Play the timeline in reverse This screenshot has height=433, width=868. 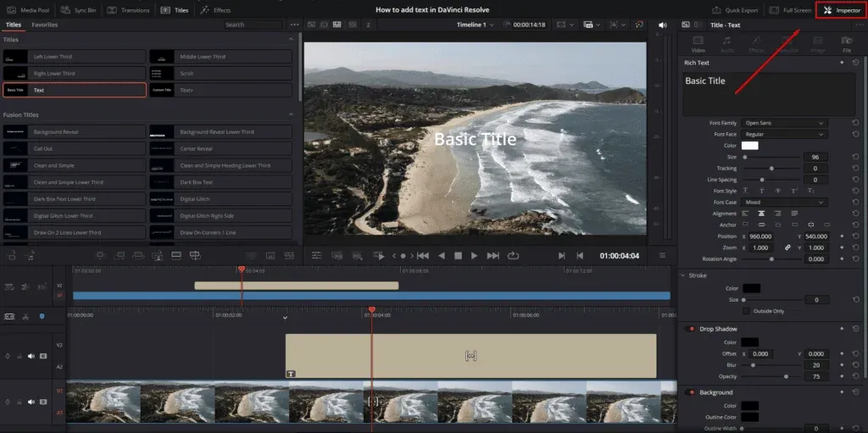(x=441, y=255)
